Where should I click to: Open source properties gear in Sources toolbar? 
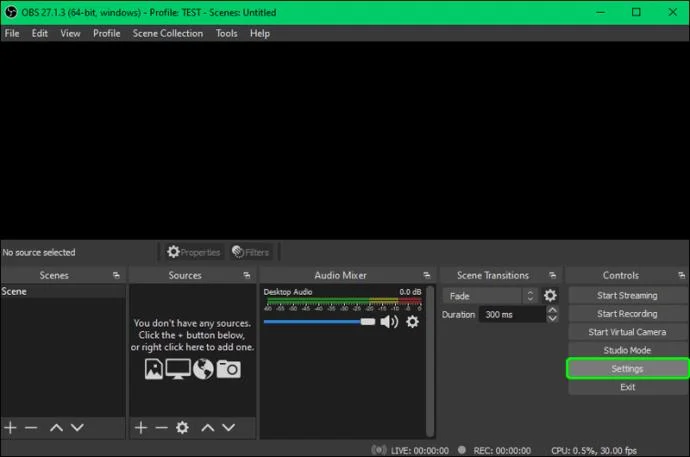(x=182, y=428)
